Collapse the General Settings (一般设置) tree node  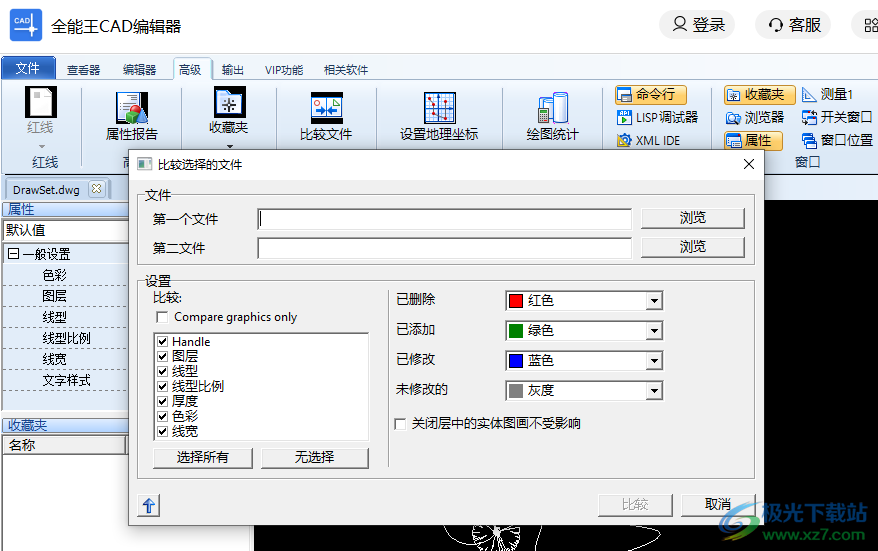tap(13, 254)
